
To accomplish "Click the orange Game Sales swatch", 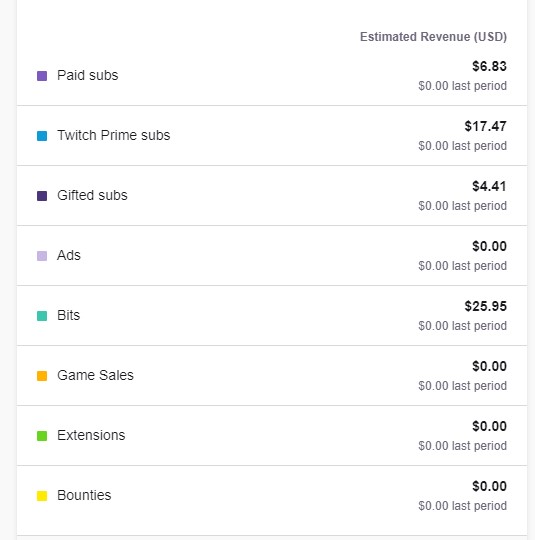I will (42, 376).
